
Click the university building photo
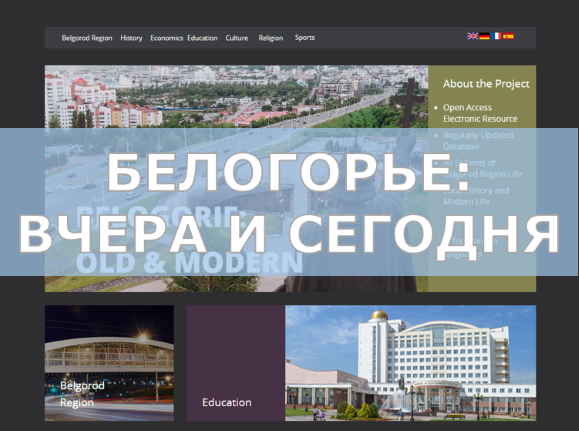[x=411, y=363]
